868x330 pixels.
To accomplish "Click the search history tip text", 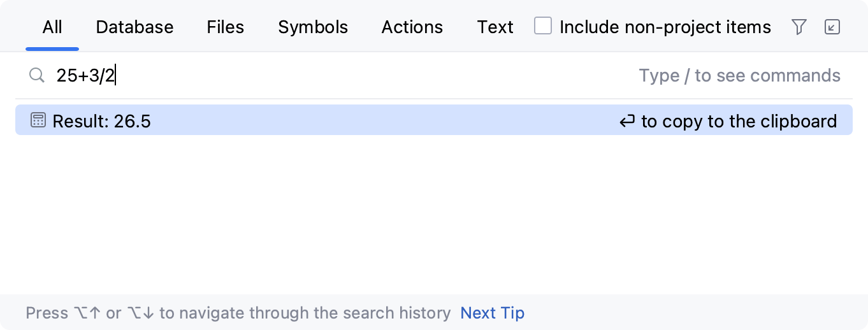I will point(238,313).
